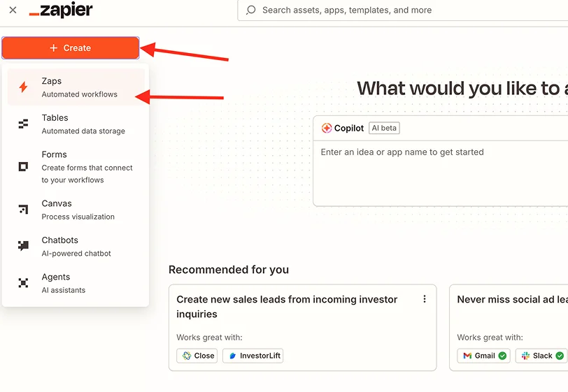Choose Forms from the Create menu
Viewport: 568px width, 392px height.
coord(76,167)
